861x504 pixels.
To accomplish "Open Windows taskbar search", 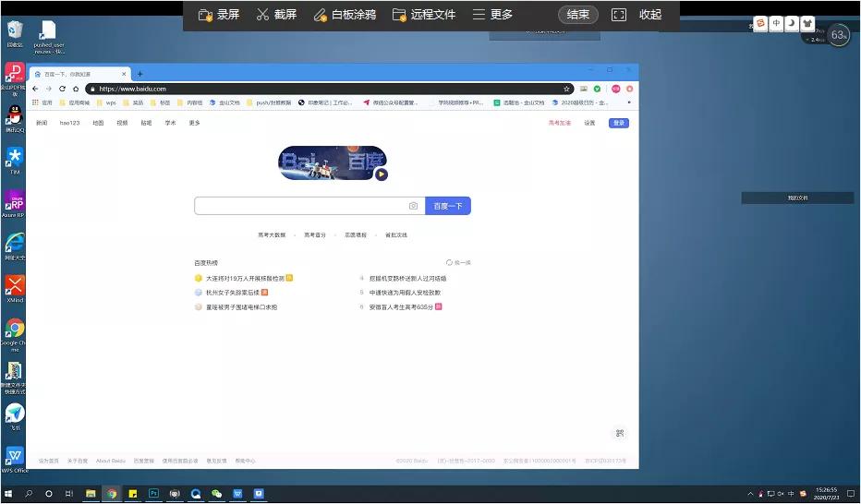I will (29, 494).
